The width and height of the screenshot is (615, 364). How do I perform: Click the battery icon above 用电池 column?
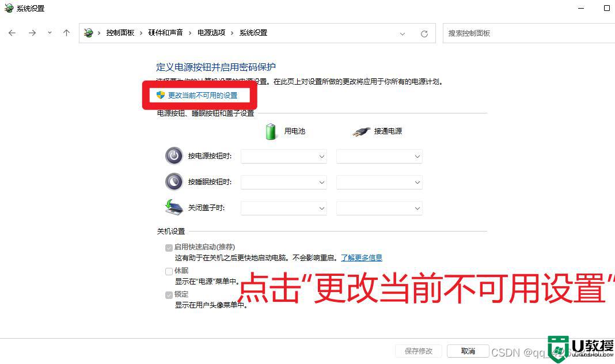[x=271, y=131]
